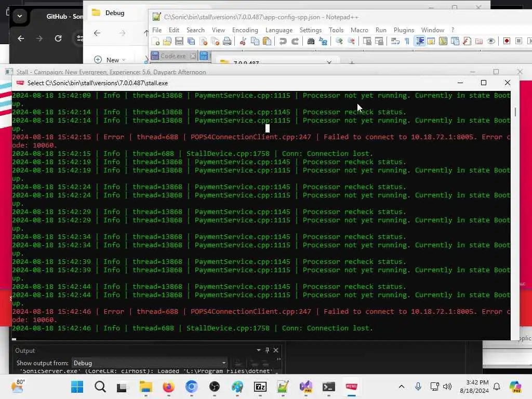This screenshot has width=532, height=399.
Task: Click the Copy icon in Notepad++ toolbar
Action: 255,42
